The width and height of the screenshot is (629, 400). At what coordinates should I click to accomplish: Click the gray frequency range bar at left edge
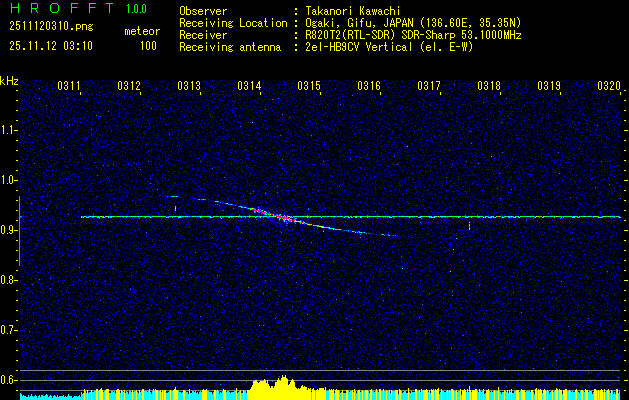tap(19, 231)
